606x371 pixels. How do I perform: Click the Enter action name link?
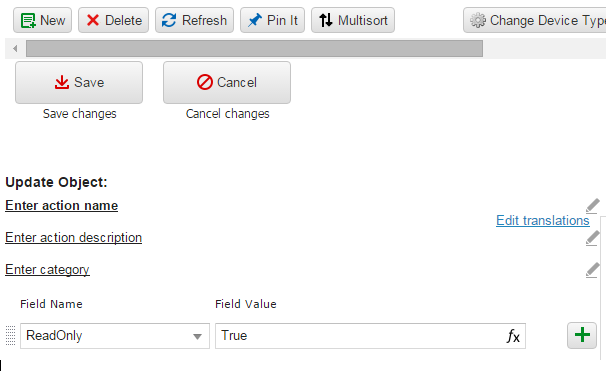point(61,206)
